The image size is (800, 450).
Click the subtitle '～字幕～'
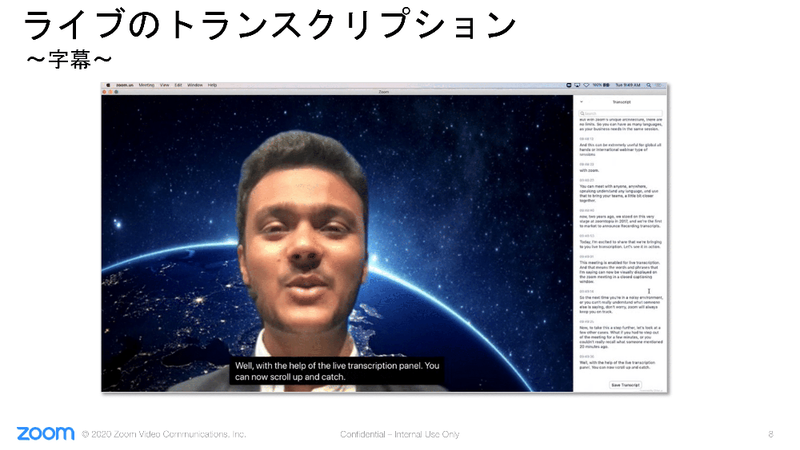[69, 60]
